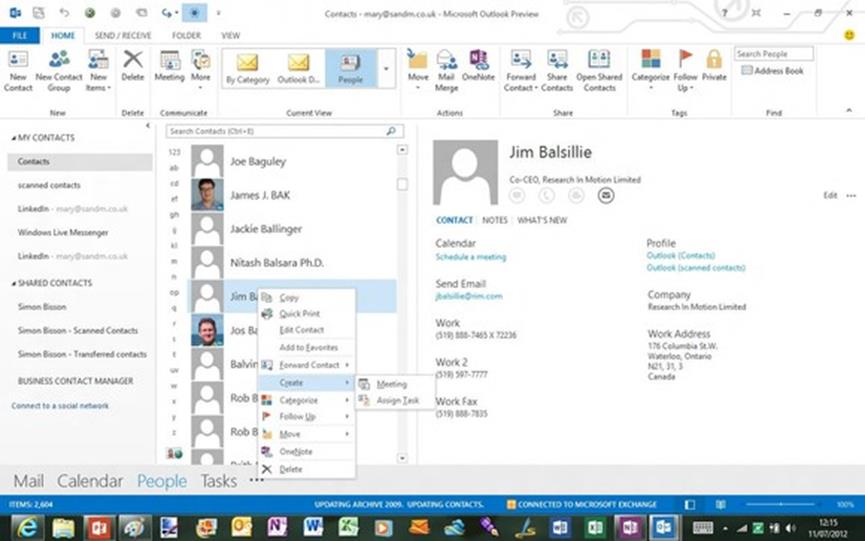
Task: Select the People view in the ribbon
Action: (x=350, y=68)
